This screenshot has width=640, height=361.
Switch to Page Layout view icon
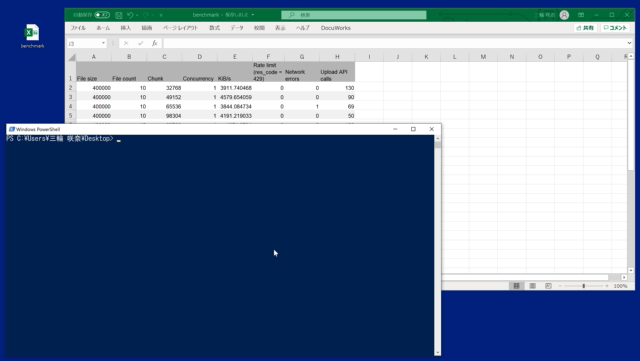tap(532, 286)
